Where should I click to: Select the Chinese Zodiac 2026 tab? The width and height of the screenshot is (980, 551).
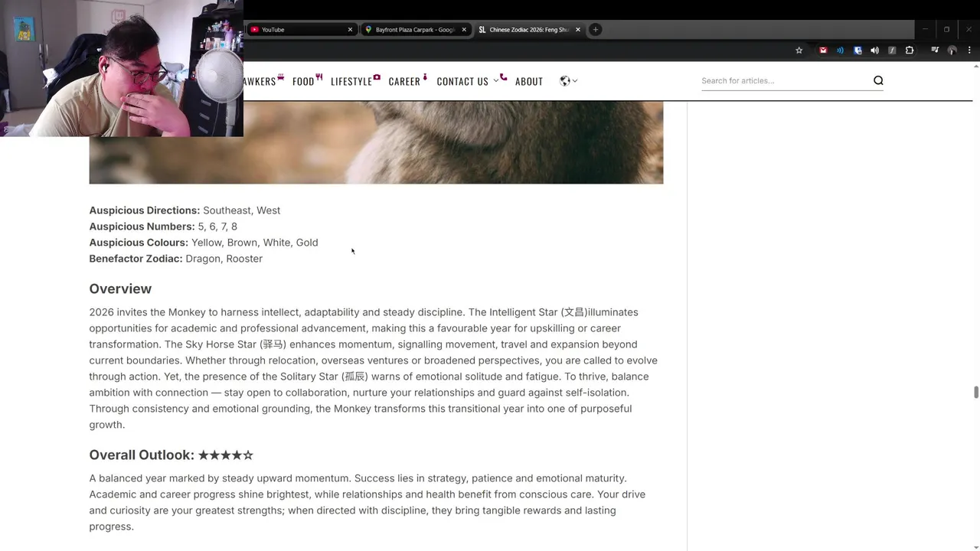[x=530, y=30]
